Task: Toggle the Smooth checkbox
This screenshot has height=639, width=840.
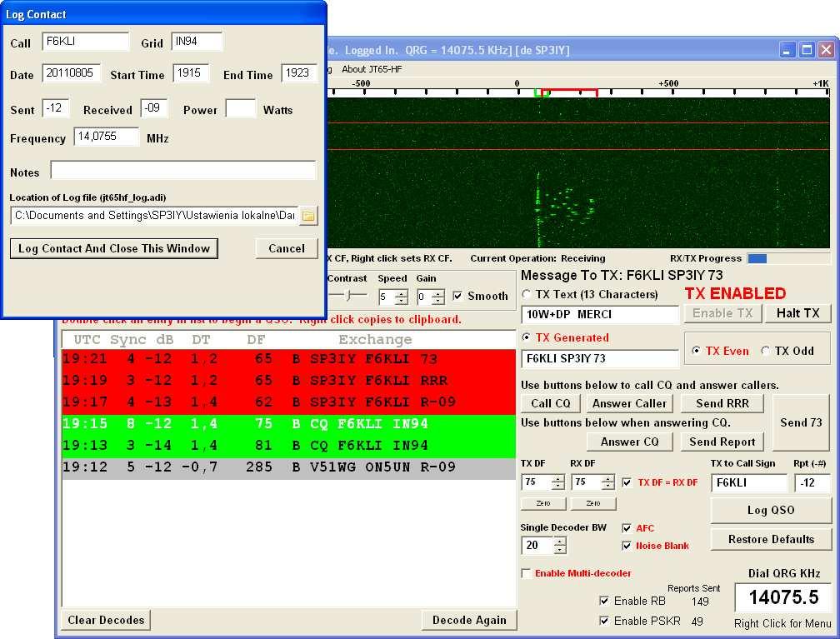Action: (x=457, y=296)
